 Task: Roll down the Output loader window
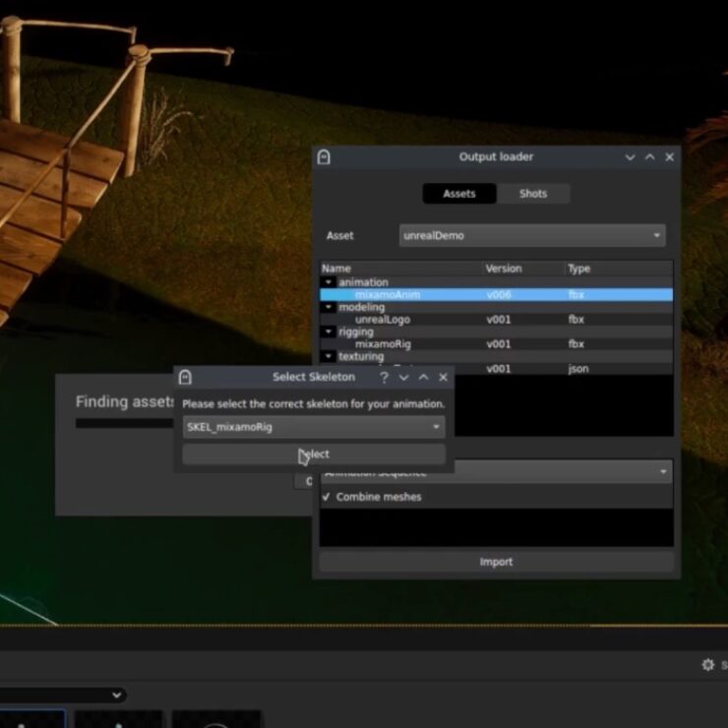(631, 157)
